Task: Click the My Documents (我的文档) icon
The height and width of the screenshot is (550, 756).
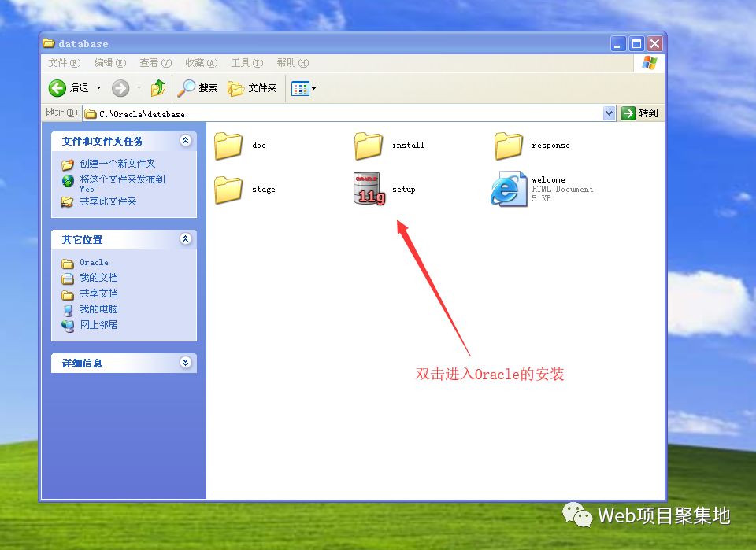Action: point(68,279)
